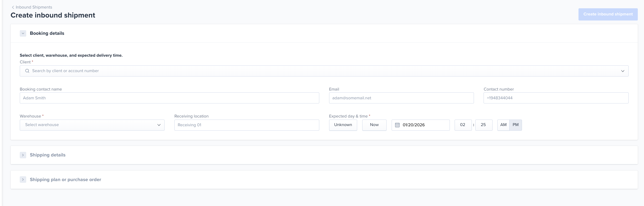
Task: Focus the Email input field
Action: point(401,98)
